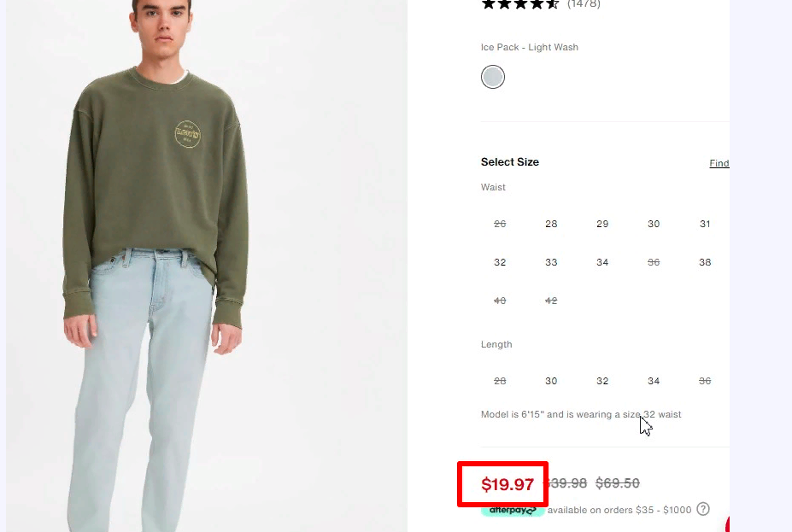The image size is (792, 532).
Task: Click the $19.97 sale price
Action: click(x=507, y=484)
